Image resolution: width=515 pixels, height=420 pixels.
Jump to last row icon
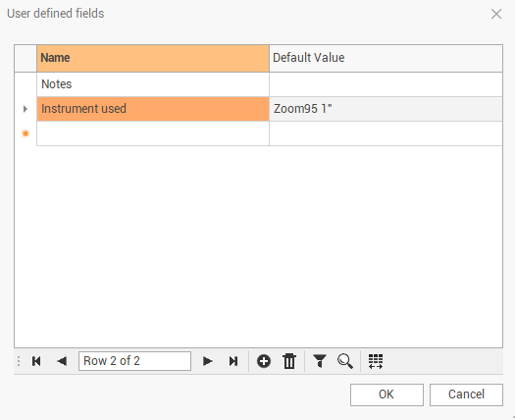pos(233,361)
